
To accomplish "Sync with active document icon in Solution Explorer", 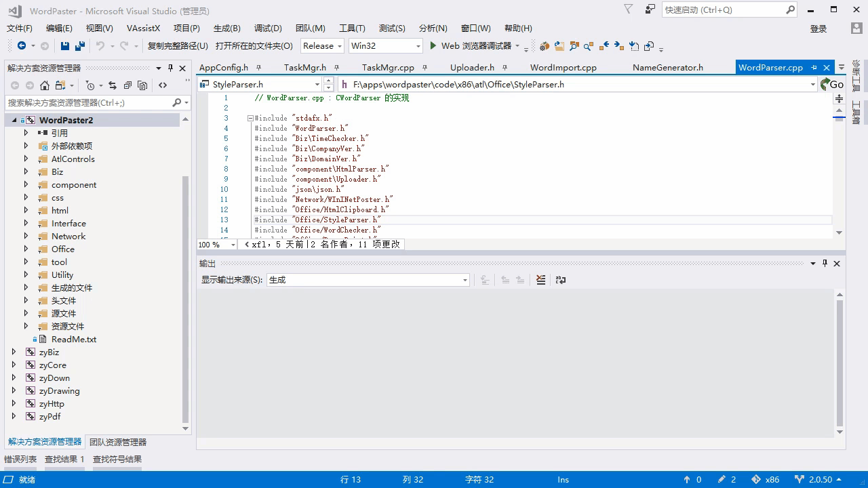I will click(x=113, y=85).
